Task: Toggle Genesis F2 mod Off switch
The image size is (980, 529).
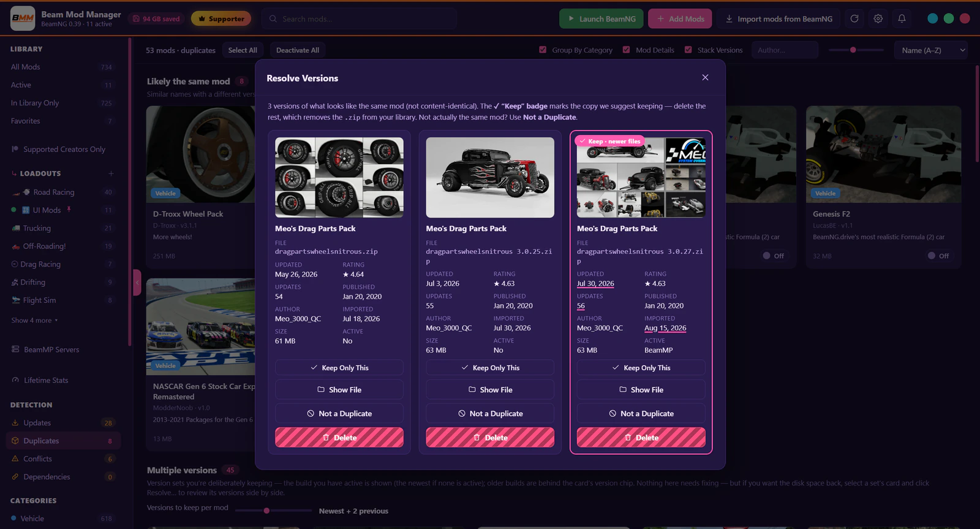Action: [938, 256]
